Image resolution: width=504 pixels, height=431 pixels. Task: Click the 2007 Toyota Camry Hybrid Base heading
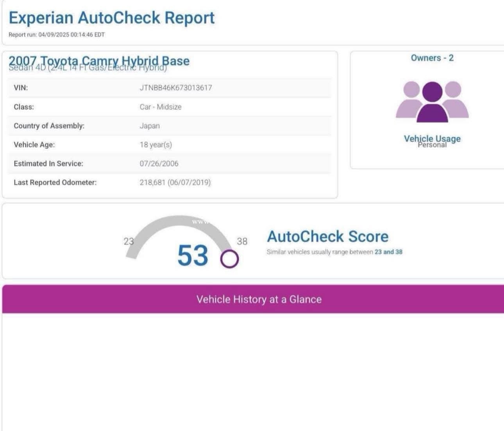(x=99, y=60)
